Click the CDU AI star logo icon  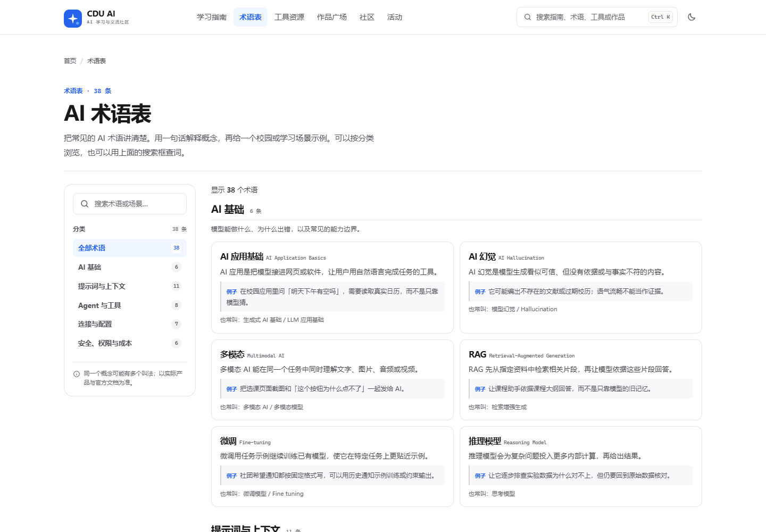(73, 19)
